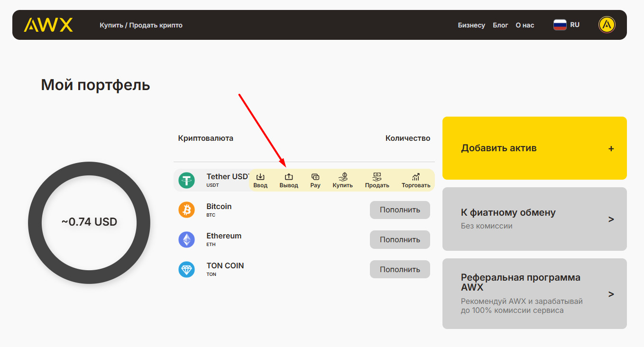The width and height of the screenshot is (644, 347).
Task: Click the Ethereum coin icon
Action: click(186, 239)
